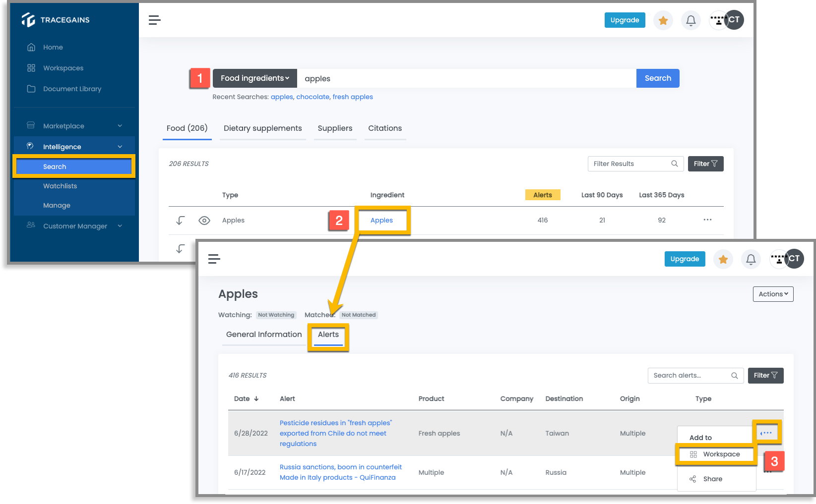Sort alerts by the Date column
The height and width of the screenshot is (504, 816).
[x=247, y=398]
